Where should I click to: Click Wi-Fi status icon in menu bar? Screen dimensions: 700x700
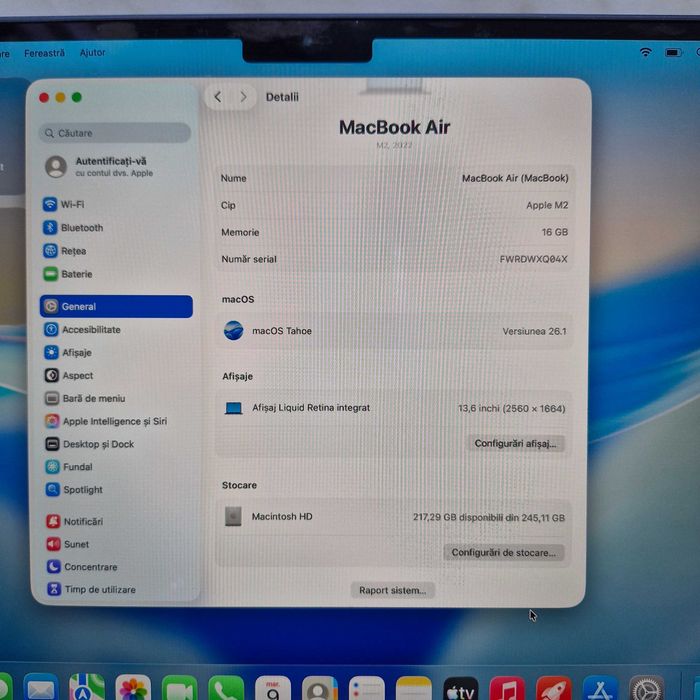coord(645,52)
